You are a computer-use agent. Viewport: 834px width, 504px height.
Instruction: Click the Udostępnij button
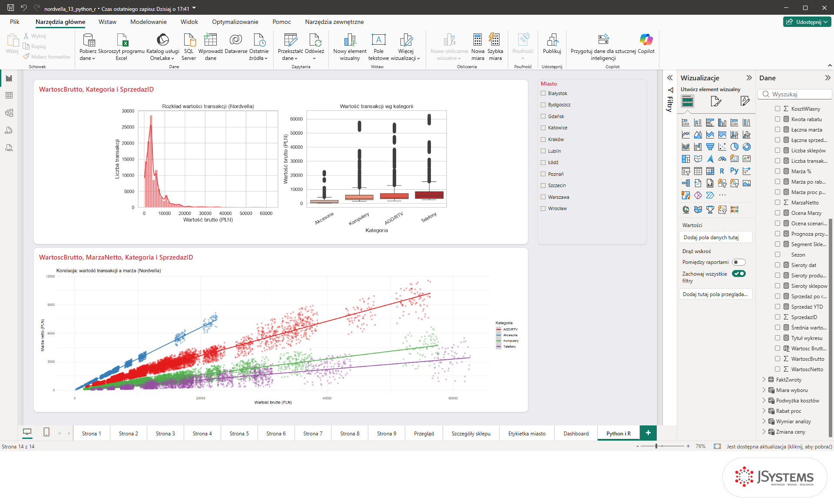[x=807, y=22]
